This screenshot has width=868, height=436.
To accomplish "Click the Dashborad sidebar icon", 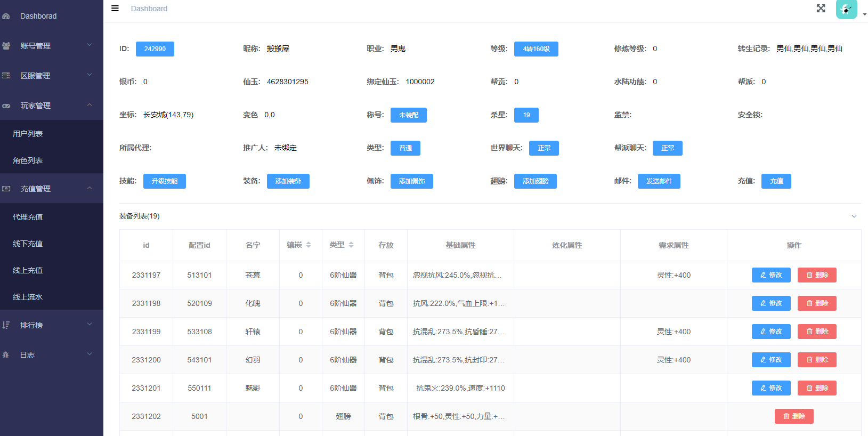I will [x=6, y=17].
